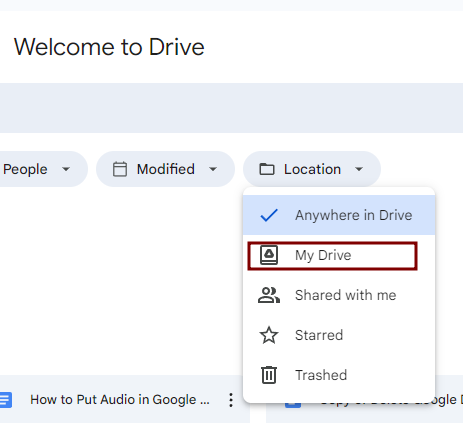Open more options for How to Put Audio file
Viewport: 463px width, 423px height.
click(x=231, y=400)
